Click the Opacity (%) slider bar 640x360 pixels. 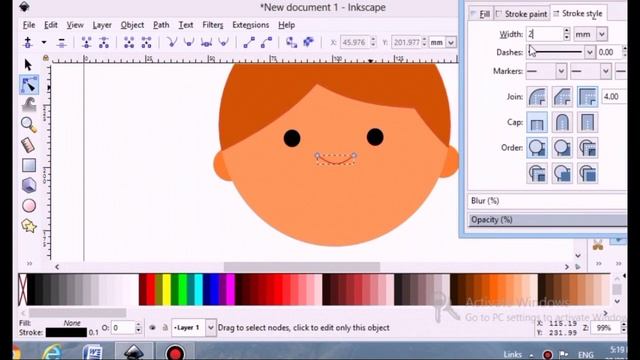click(x=547, y=220)
